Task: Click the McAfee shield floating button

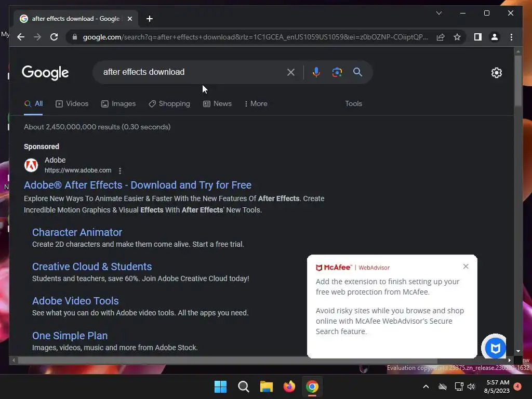Action: [x=495, y=348]
